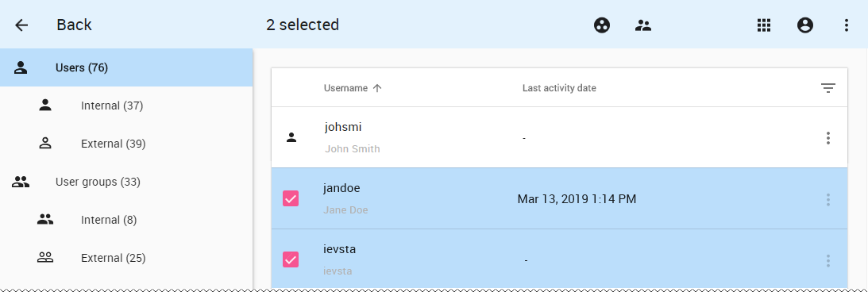Open the apps grid icon

[x=764, y=25]
